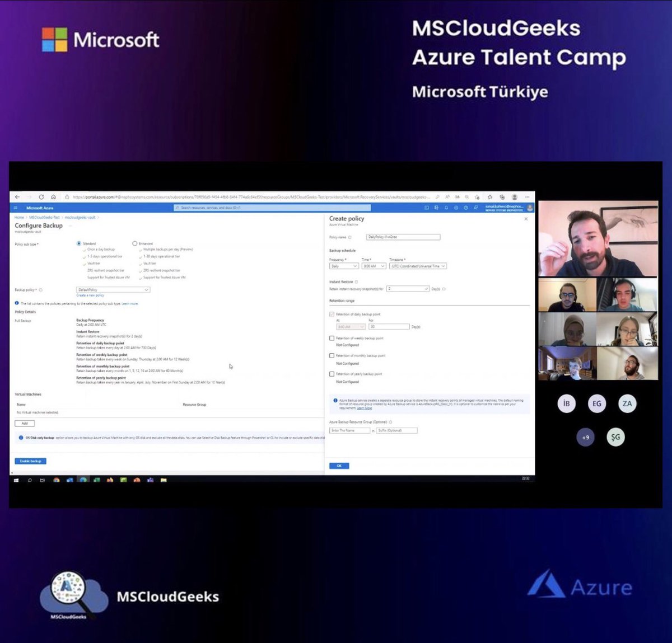Go to Home breadcrumb
Screen dimensions: 672x643
tap(19, 217)
